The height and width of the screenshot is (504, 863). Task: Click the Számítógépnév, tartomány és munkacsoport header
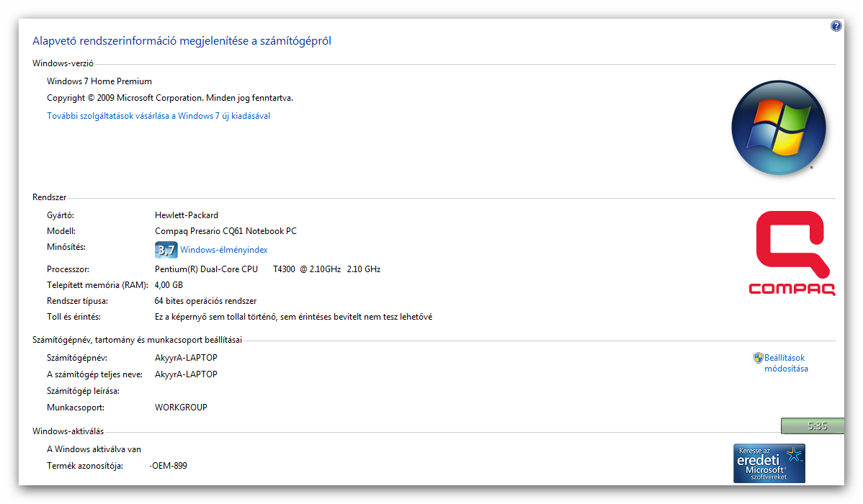click(137, 340)
